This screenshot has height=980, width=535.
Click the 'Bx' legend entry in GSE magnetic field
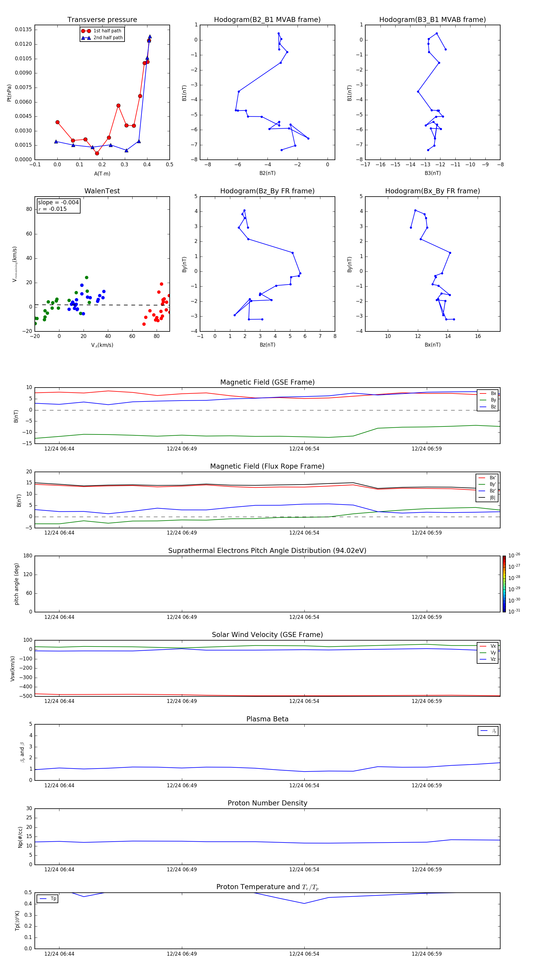pos(488,393)
